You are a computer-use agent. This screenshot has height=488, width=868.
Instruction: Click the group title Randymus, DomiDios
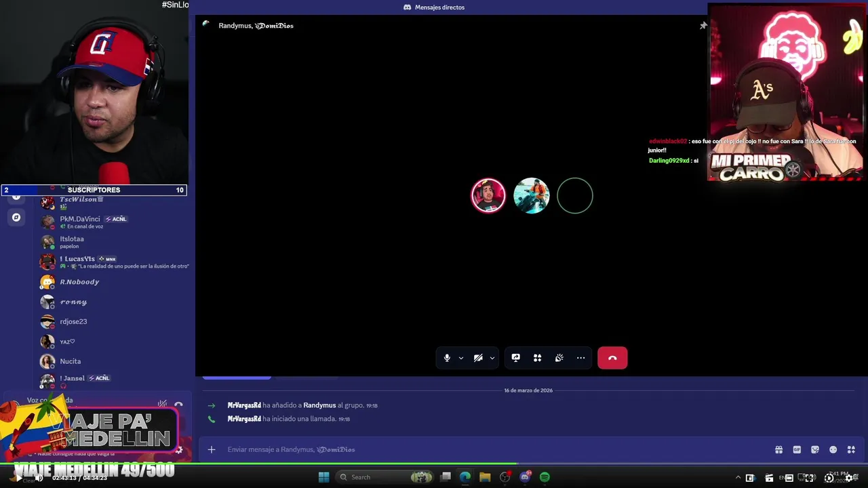[x=256, y=26]
